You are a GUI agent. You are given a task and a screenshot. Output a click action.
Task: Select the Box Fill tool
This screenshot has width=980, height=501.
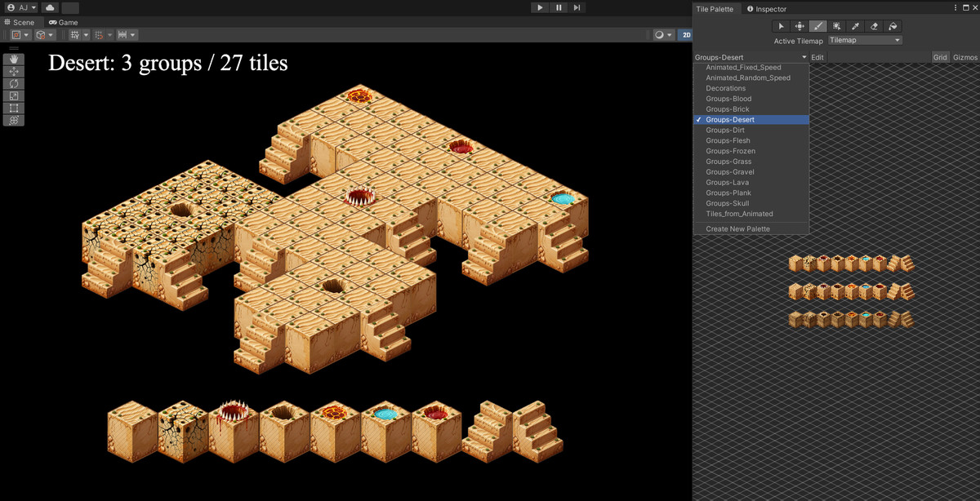click(x=836, y=26)
